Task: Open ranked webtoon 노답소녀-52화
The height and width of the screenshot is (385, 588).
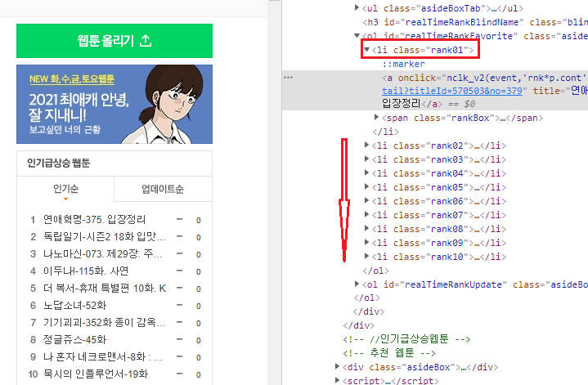Action: point(74,305)
